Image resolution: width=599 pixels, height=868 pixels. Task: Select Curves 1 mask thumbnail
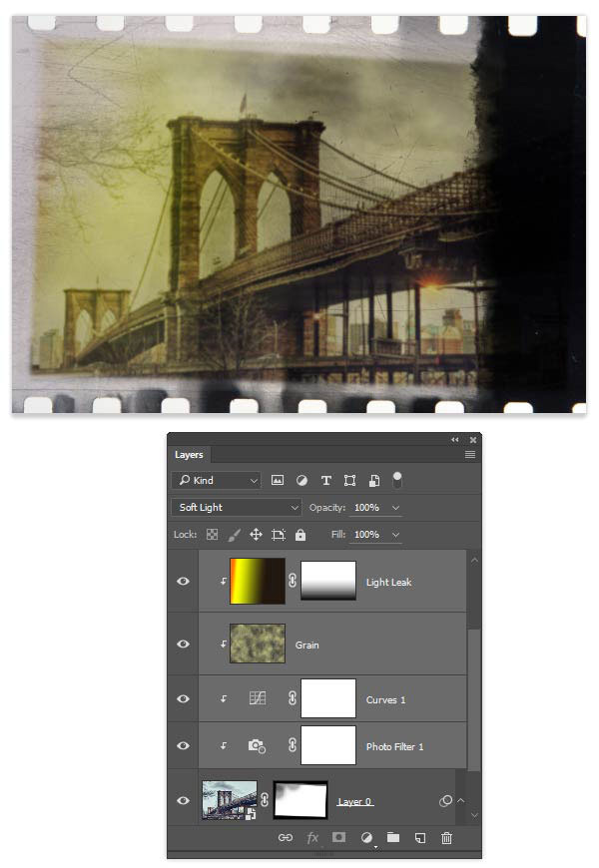coord(328,698)
